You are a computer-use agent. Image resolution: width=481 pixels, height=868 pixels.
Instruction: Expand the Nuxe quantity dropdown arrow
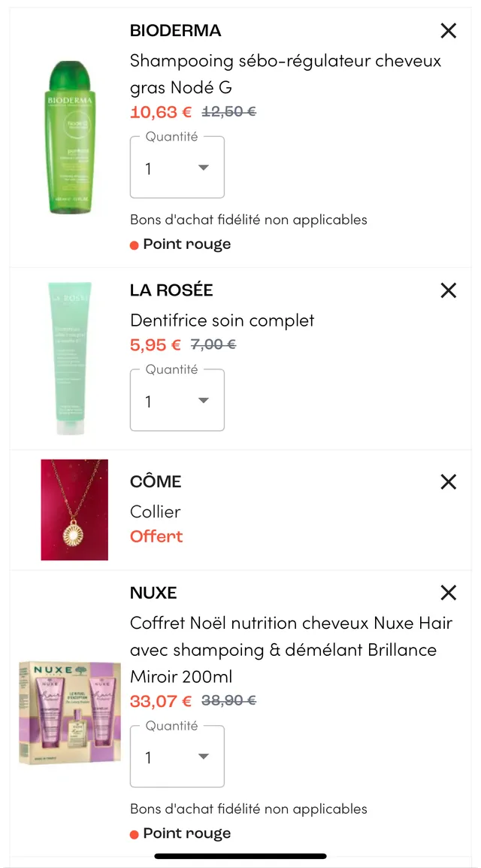pyautogui.click(x=203, y=757)
